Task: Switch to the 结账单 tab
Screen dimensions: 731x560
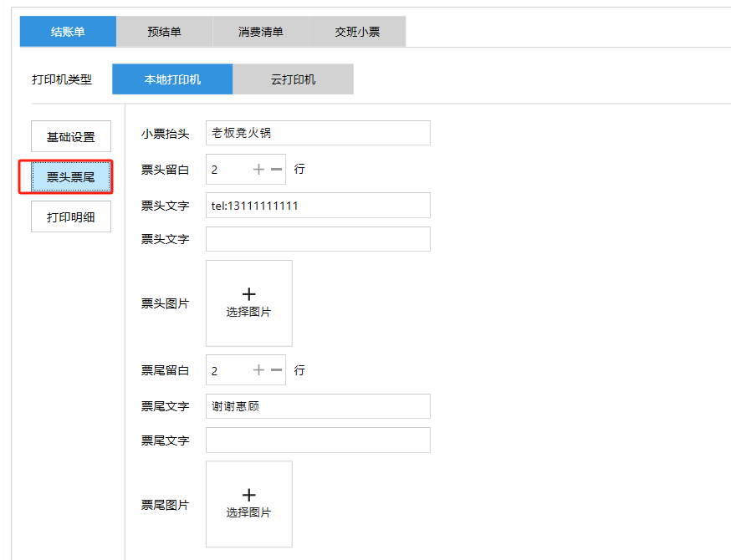Action: pyautogui.click(x=68, y=32)
